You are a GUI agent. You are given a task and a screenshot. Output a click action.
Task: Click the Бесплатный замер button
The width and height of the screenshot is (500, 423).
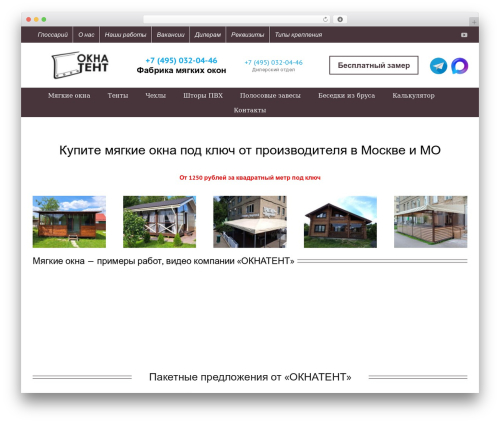point(374,65)
